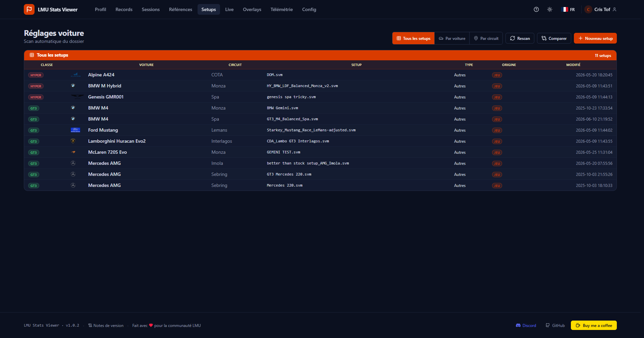Click the BMW logo in the BMW M Hybrid row
Screen dimensions: 644x338
pos(73,86)
